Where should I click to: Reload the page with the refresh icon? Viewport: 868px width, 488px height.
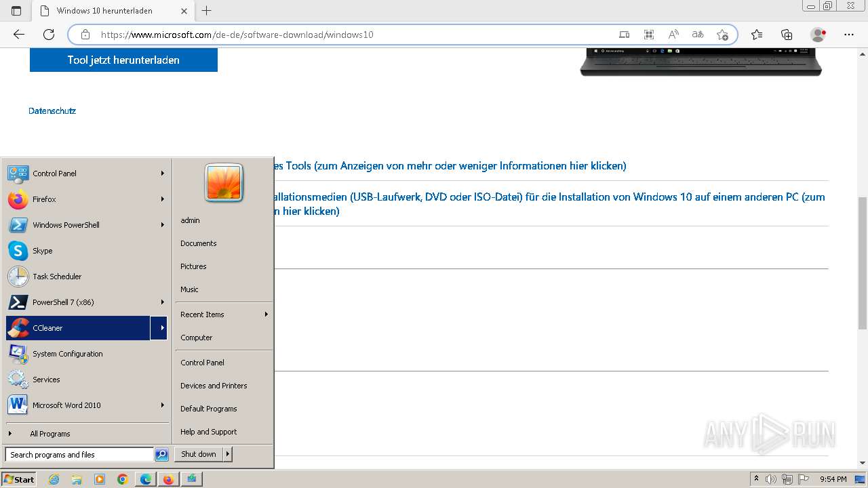pyautogui.click(x=49, y=35)
